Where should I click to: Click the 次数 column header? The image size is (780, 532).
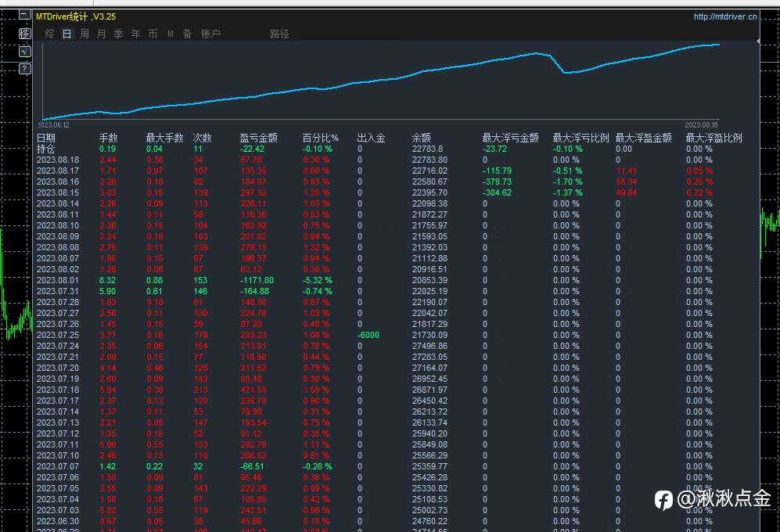point(203,138)
